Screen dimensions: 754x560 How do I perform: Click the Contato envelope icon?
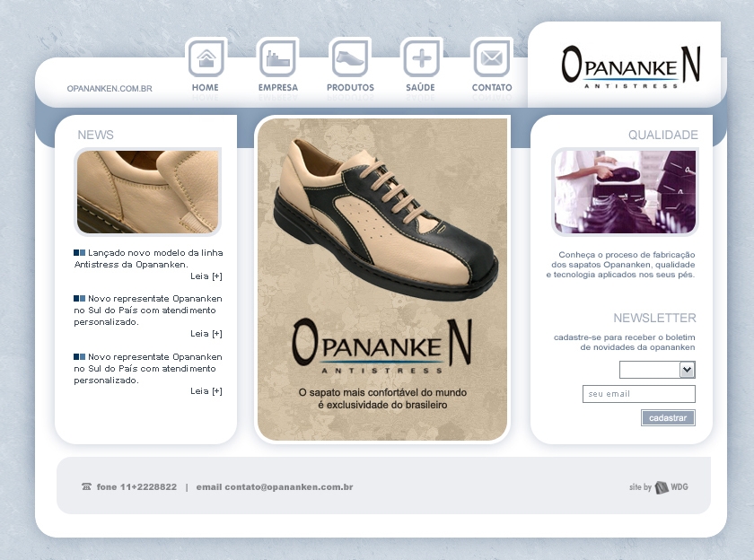(x=492, y=57)
